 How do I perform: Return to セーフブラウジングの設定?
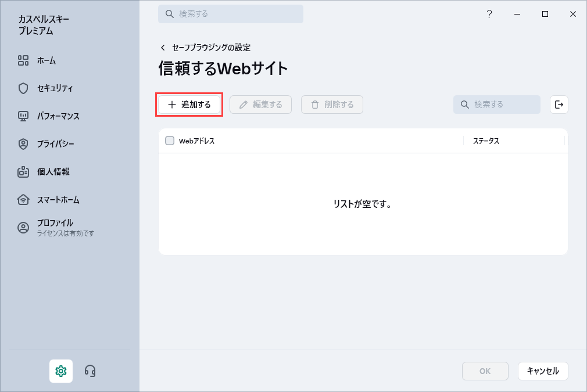pyautogui.click(x=211, y=48)
